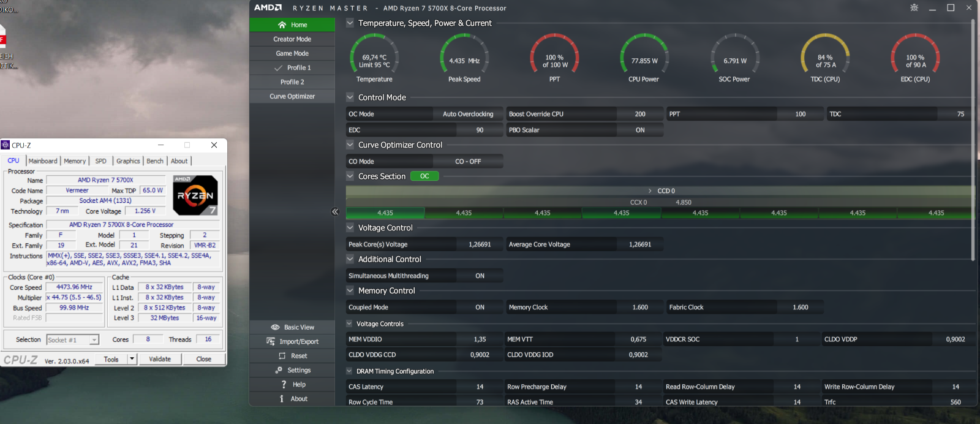Expand the CCD 0 chevron

[650, 191]
